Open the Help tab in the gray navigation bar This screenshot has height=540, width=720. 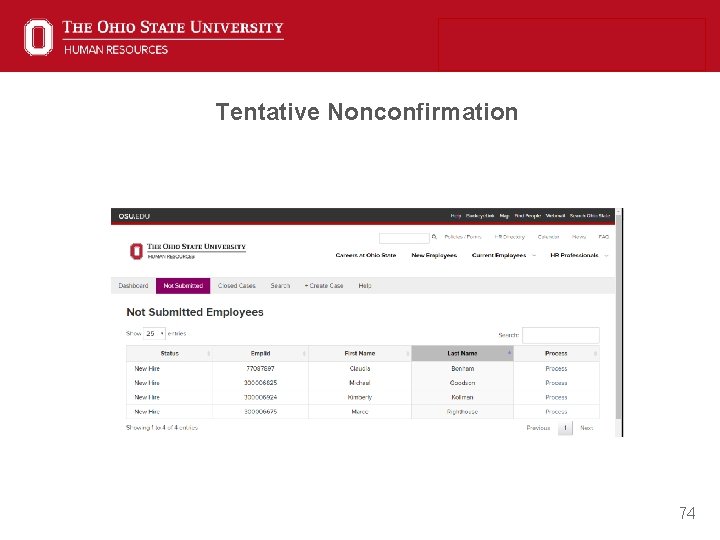point(365,286)
